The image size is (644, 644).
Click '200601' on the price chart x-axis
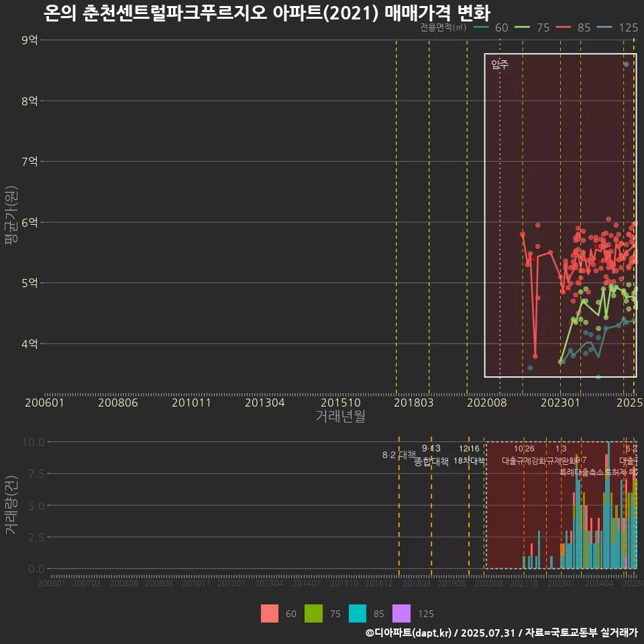(x=45, y=402)
